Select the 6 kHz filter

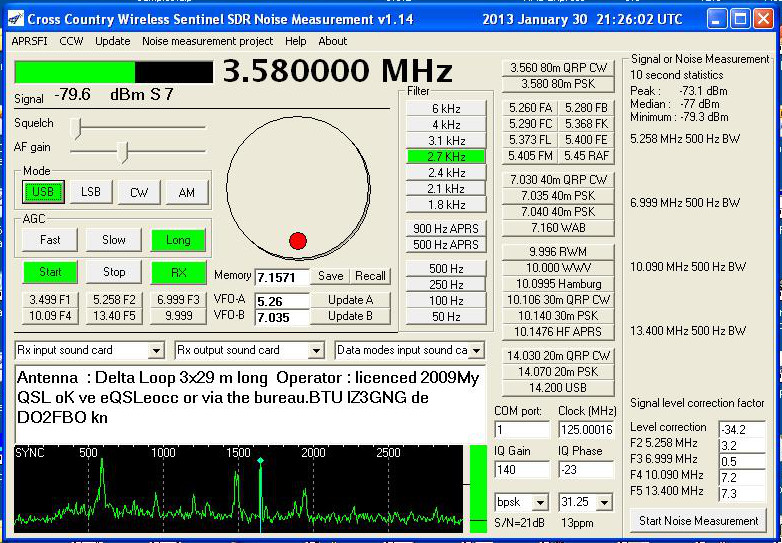[446, 108]
